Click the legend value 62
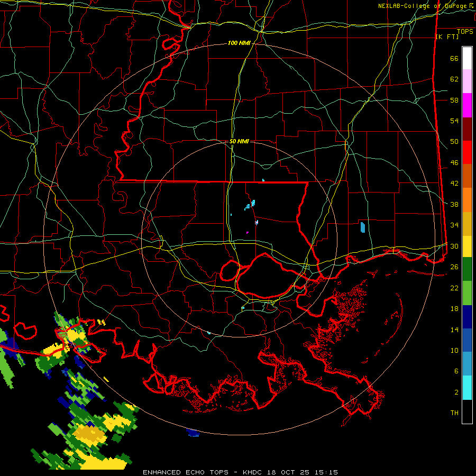The image size is (476, 476). tap(454, 79)
